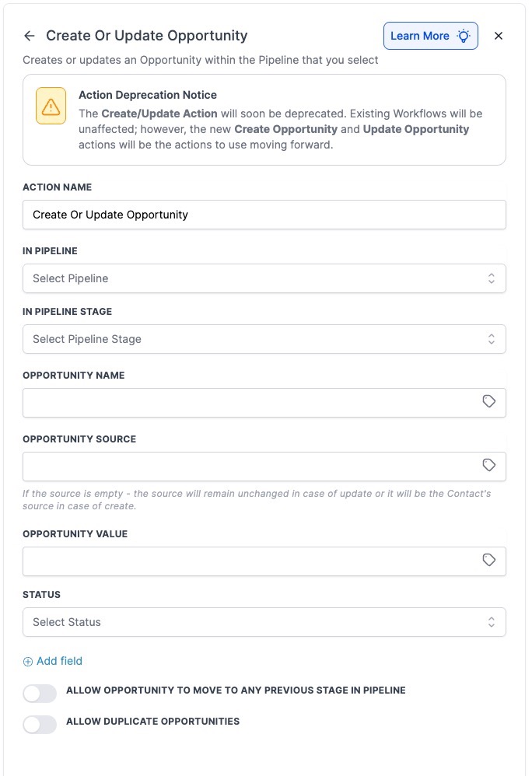Image resolution: width=532 pixels, height=776 pixels.
Task: Open tag picker for Opportunity Name
Action: coord(488,402)
